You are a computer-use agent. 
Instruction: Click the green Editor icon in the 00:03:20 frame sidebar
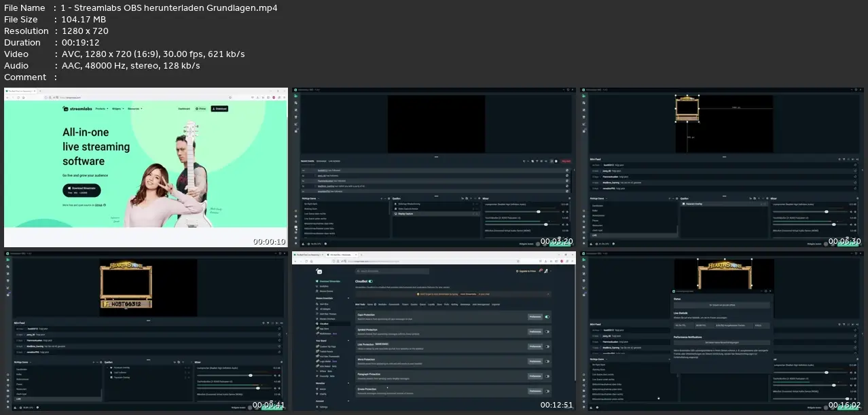point(295,96)
